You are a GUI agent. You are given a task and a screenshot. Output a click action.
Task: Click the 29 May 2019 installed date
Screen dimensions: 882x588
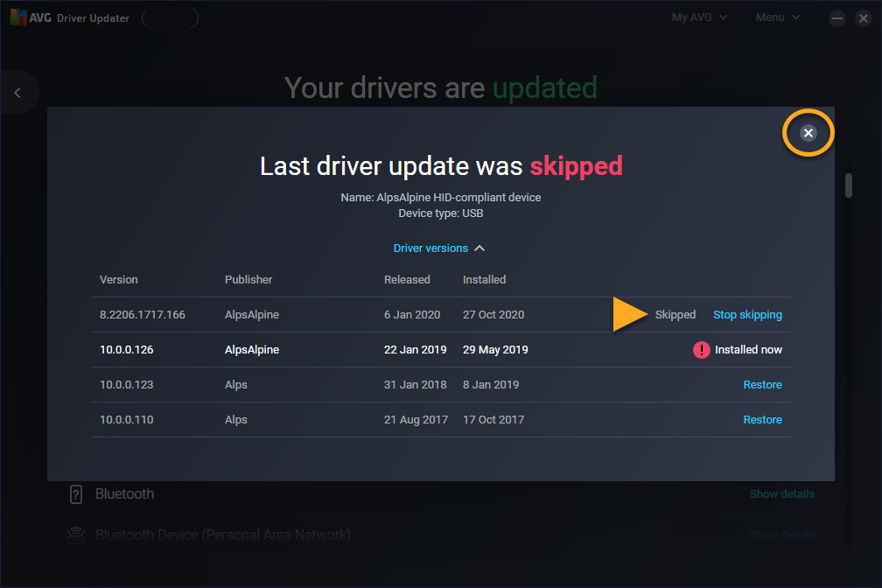tap(495, 349)
